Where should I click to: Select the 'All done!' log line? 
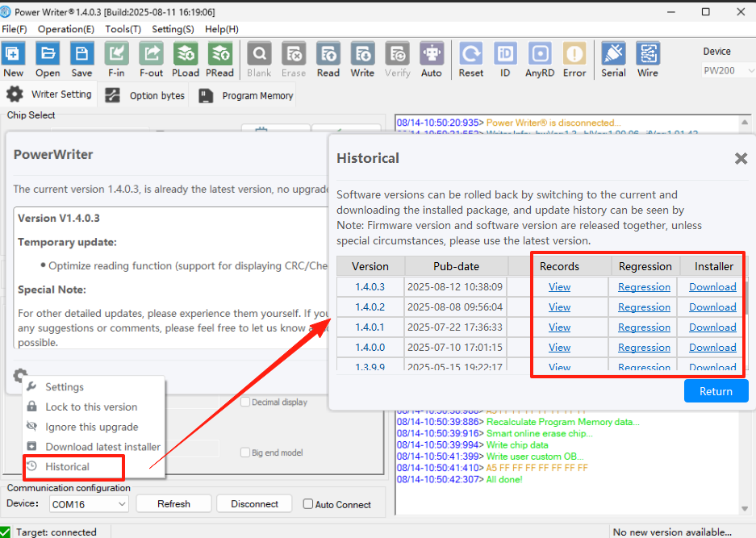[459, 479]
